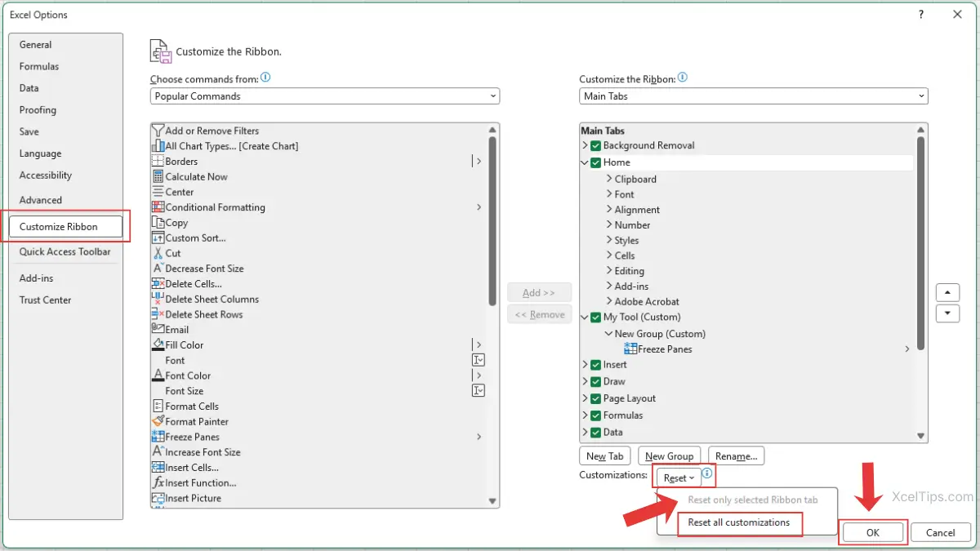Select the Copy command icon
This screenshot has width=980, height=551.
[x=158, y=223]
